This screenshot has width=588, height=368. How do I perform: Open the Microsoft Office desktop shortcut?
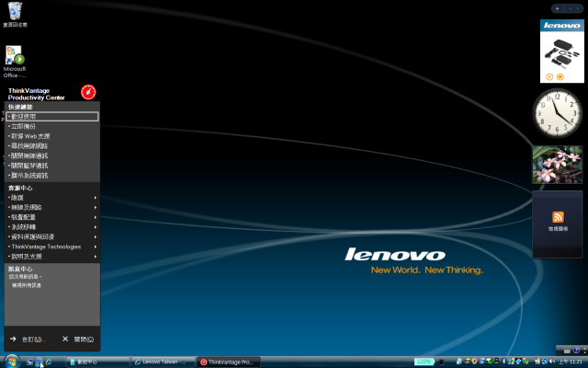[x=15, y=62]
